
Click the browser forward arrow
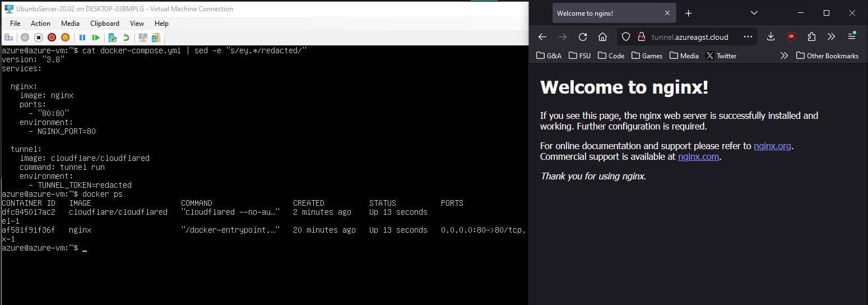(563, 36)
